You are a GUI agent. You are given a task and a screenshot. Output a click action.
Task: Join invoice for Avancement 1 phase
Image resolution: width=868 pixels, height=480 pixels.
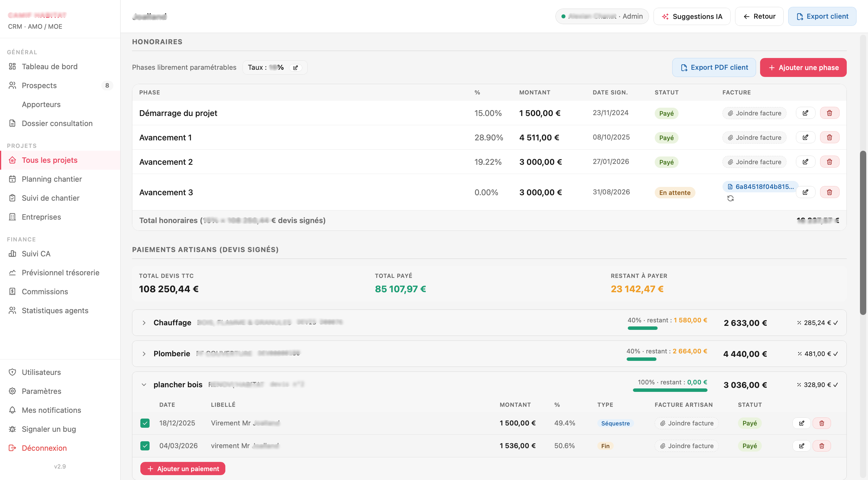(x=754, y=137)
